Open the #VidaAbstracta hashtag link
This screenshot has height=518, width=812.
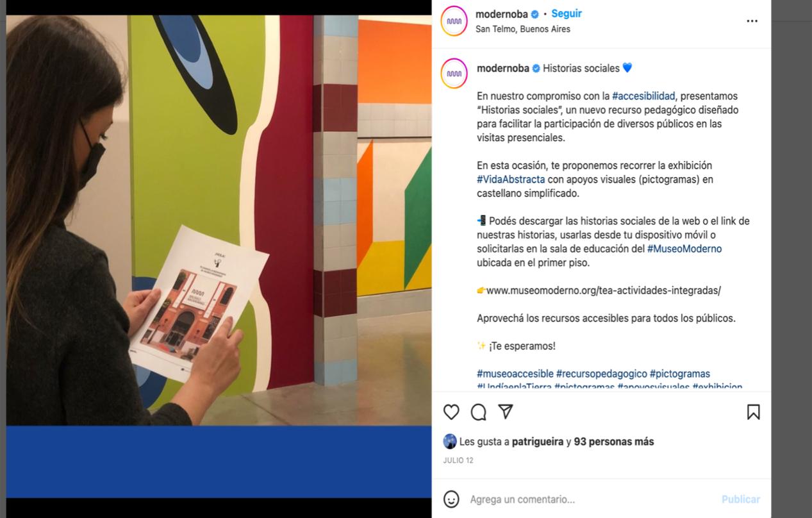(511, 180)
